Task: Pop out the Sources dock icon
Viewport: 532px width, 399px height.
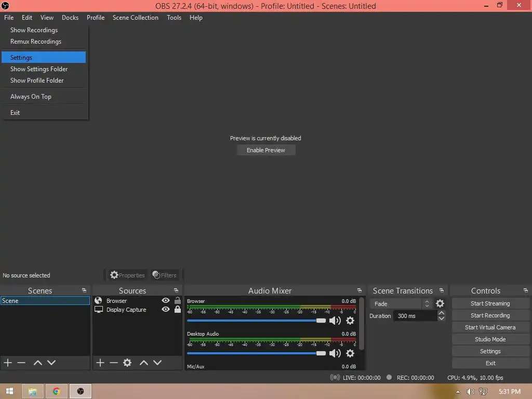Action: (x=176, y=290)
